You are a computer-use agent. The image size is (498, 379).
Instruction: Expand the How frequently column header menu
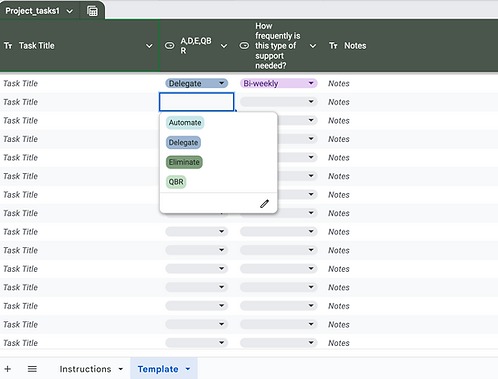point(313,46)
